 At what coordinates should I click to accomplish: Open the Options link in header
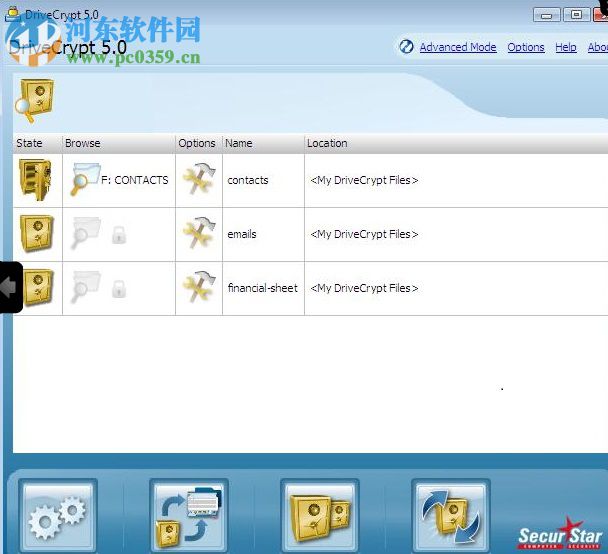tap(526, 47)
